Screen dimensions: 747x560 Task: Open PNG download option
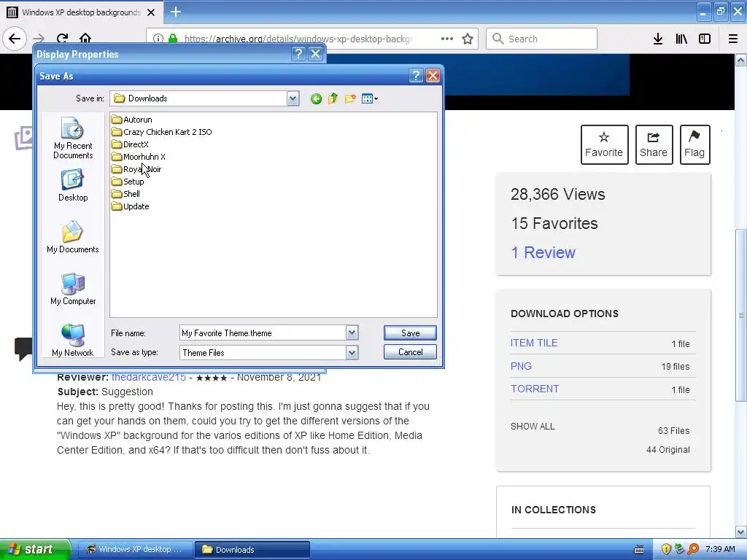point(521,366)
